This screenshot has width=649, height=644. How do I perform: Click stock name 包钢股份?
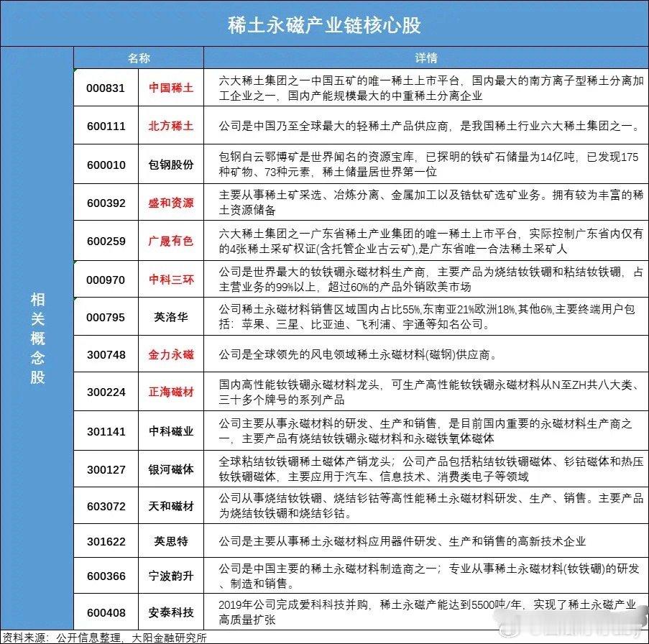[171, 165]
